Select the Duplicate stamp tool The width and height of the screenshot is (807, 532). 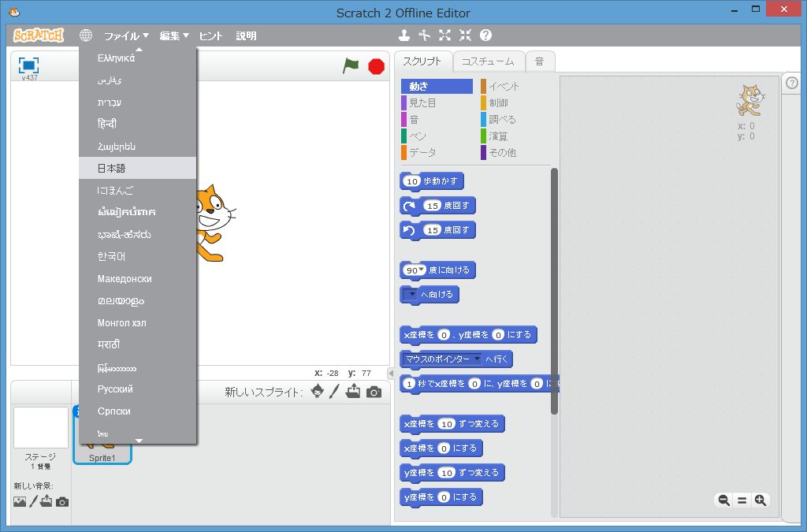pos(404,35)
